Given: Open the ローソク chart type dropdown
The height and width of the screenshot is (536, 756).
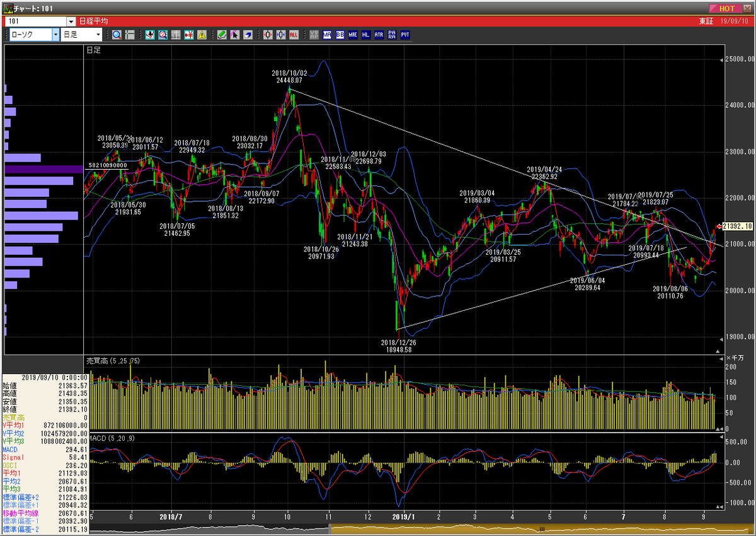Looking at the screenshot, I should [56, 35].
